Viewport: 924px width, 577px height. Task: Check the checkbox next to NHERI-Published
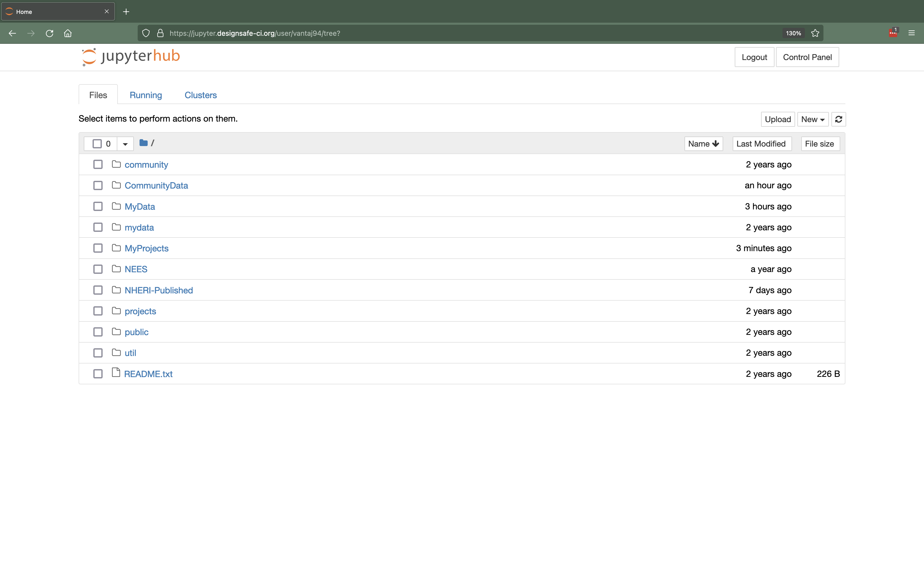(98, 290)
